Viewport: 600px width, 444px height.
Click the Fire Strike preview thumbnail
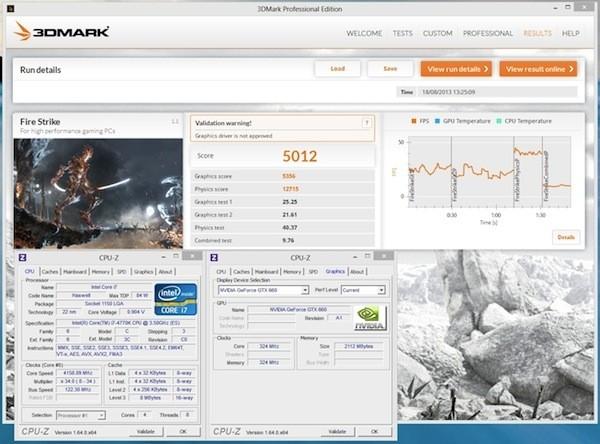click(98, 193)
